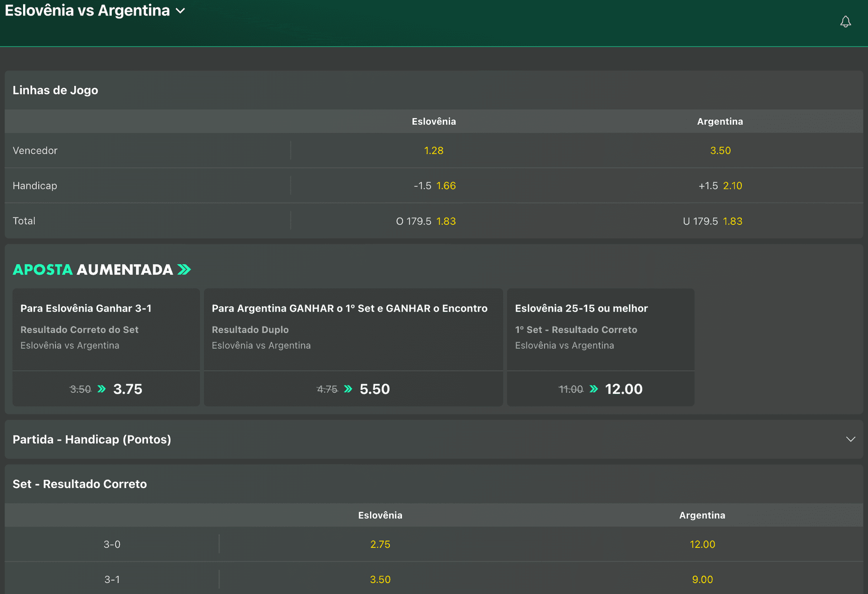This screenshot has width=868, height=594.
Task: Open Para Eslovênia Ganhar 3-1 card
Action: point(106,329)
